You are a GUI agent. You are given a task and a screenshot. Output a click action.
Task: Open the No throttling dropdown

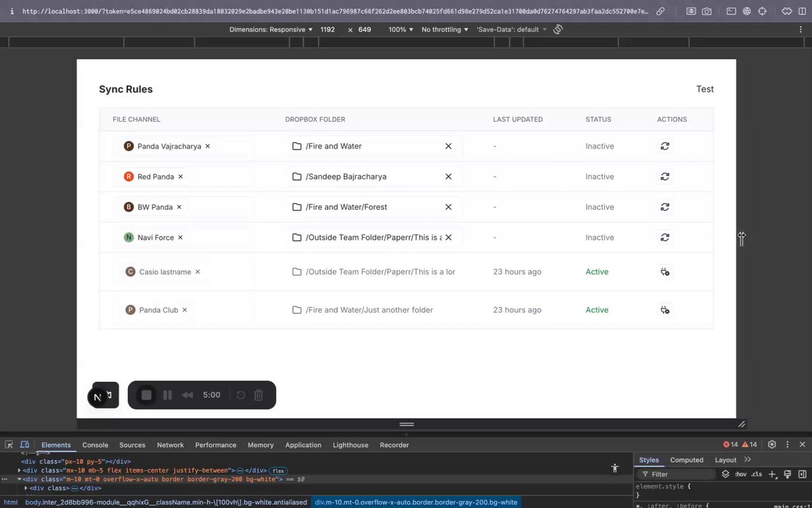(x=445, y=29)
